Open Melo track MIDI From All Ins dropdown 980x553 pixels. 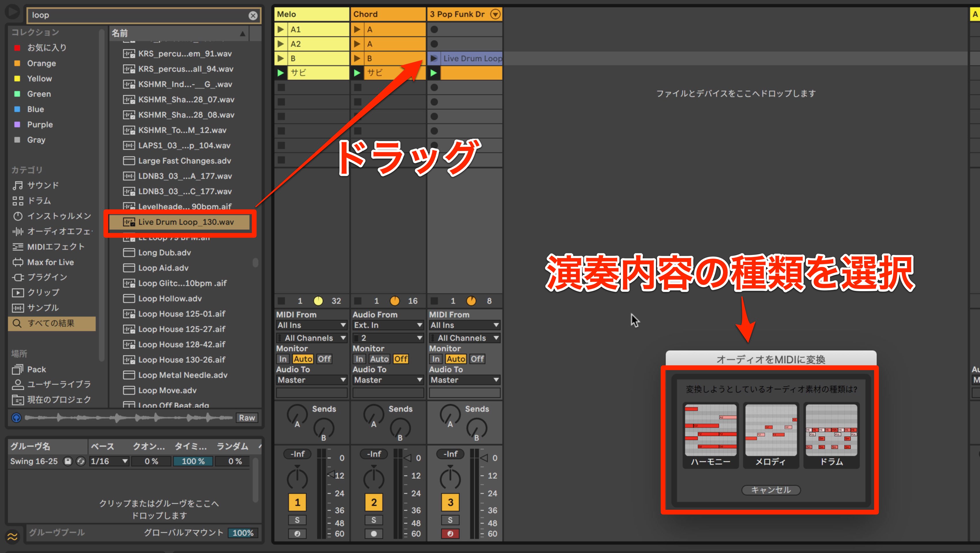[x=311, y=325]
